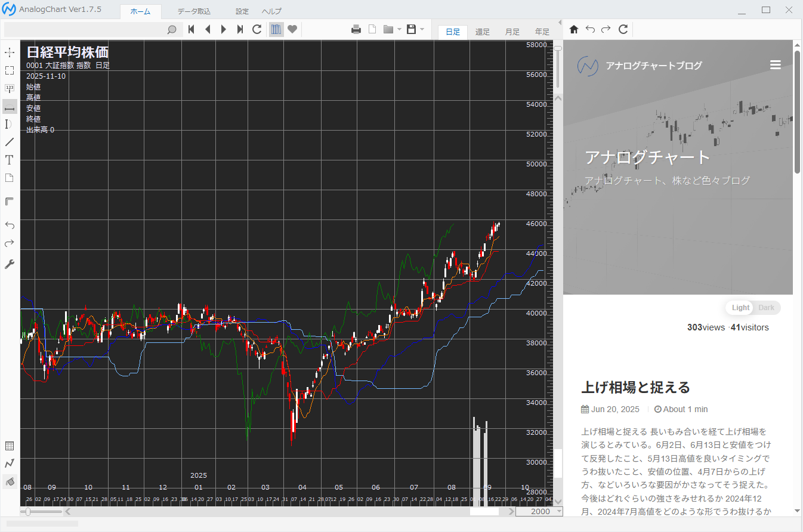Expand the save icon dropdown arrow

point(422,29)
